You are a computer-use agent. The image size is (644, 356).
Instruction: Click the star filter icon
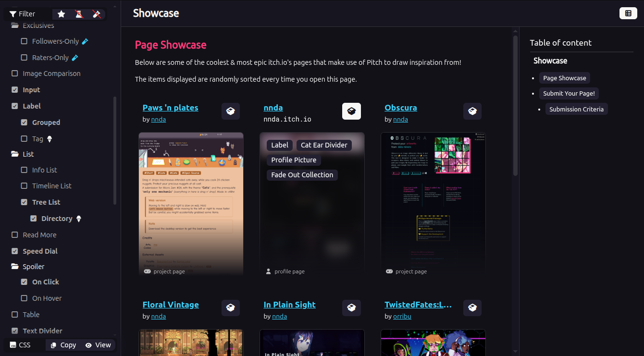pos(62,14)
